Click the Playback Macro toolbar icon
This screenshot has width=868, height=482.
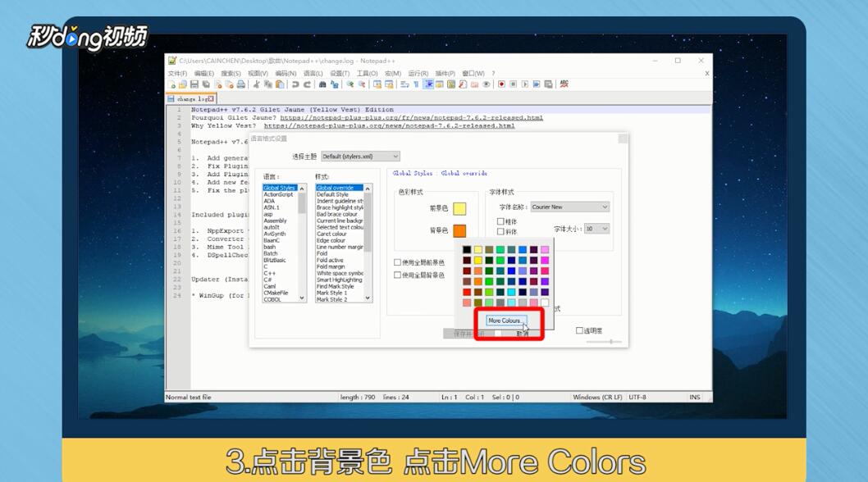(x=525, y=84)
